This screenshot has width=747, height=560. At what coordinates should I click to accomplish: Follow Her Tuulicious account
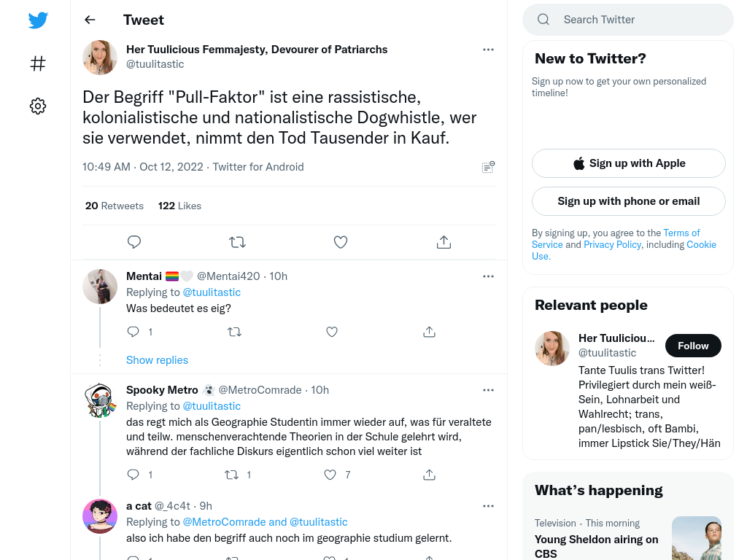(693, 346)
